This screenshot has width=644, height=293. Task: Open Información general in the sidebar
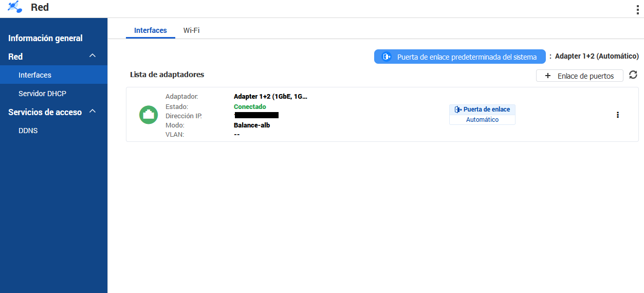(45, 38)
